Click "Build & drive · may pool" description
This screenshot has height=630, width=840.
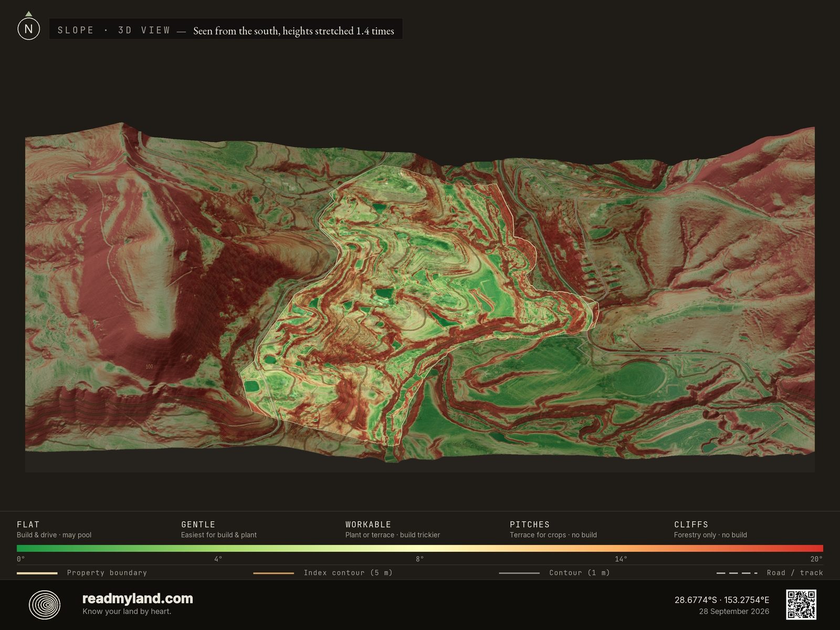point(54,535)
